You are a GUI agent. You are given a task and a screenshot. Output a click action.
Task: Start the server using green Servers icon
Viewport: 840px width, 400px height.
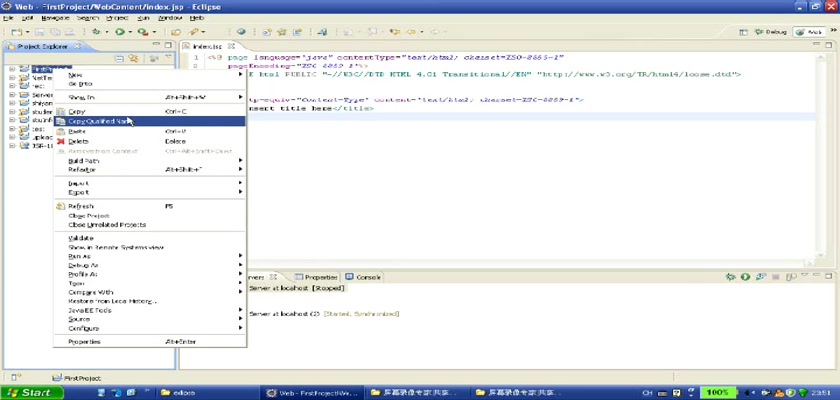click(x=745, y=277)
